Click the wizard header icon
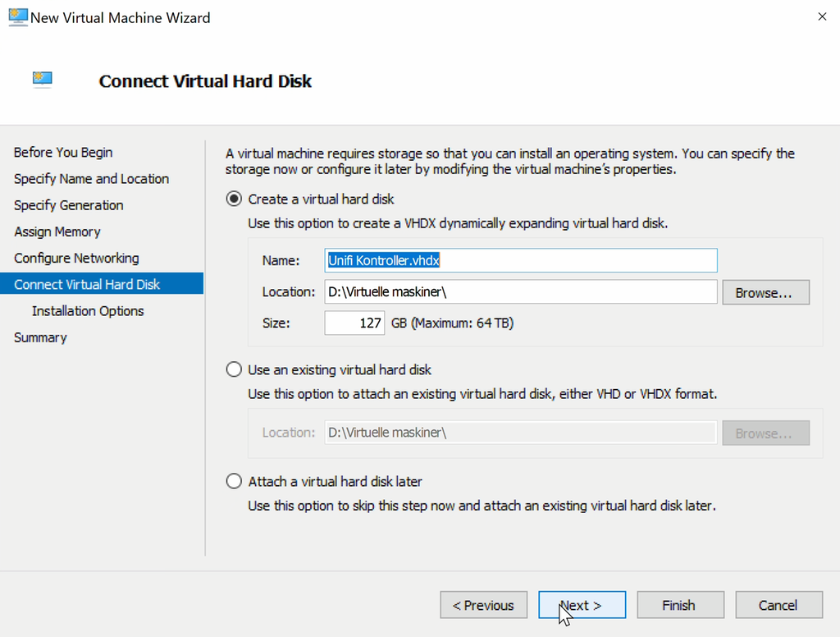 [x=42, y=79]
